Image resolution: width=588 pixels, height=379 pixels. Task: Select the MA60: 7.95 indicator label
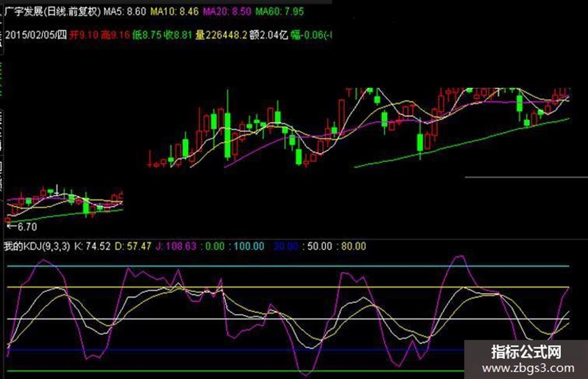pyautogui.click(x=280, y=12)
